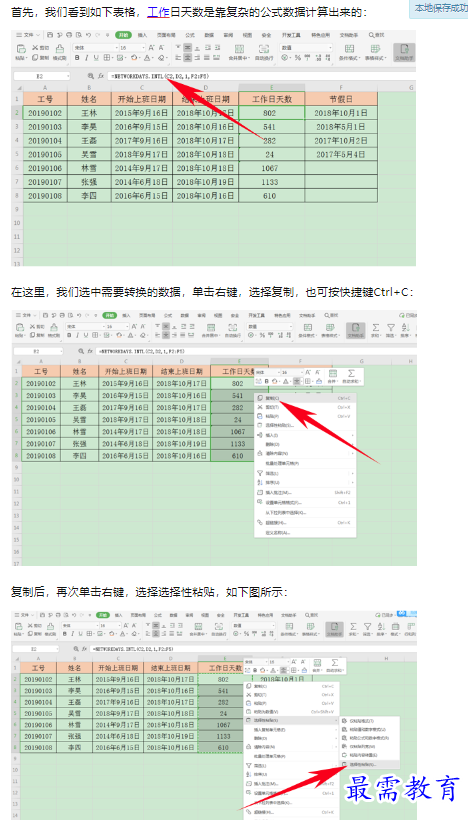
Task: Click the percent % icon in first spreadsheet image
Action: [x=298, y=58]
